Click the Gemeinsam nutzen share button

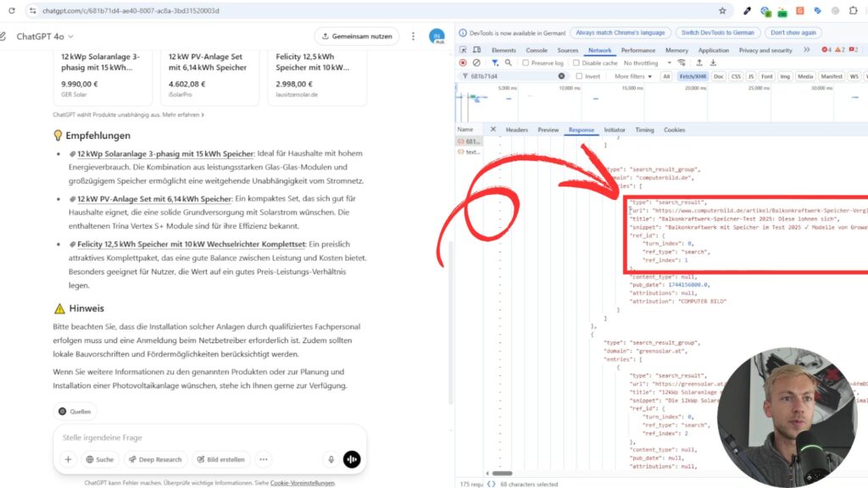coord(357,36)
